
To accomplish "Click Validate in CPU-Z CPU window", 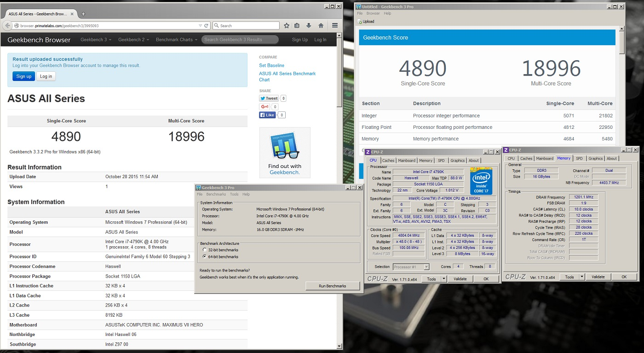I will (460, 279).
